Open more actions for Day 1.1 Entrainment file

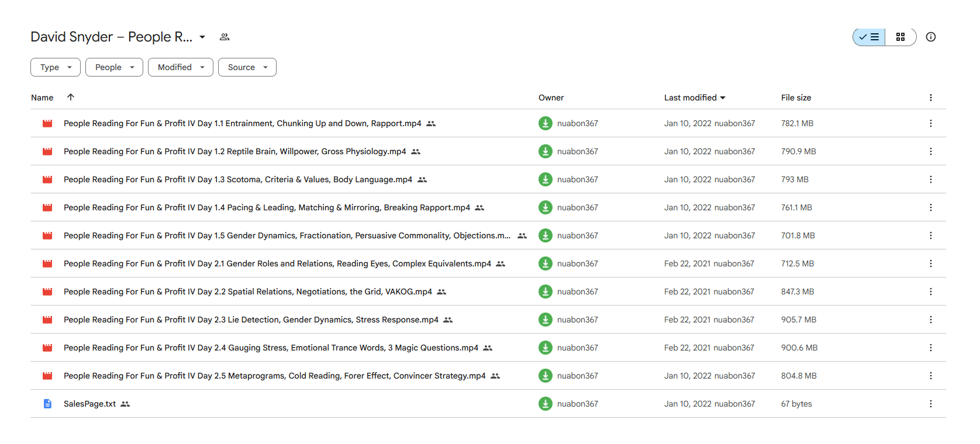tap(931, 123)
